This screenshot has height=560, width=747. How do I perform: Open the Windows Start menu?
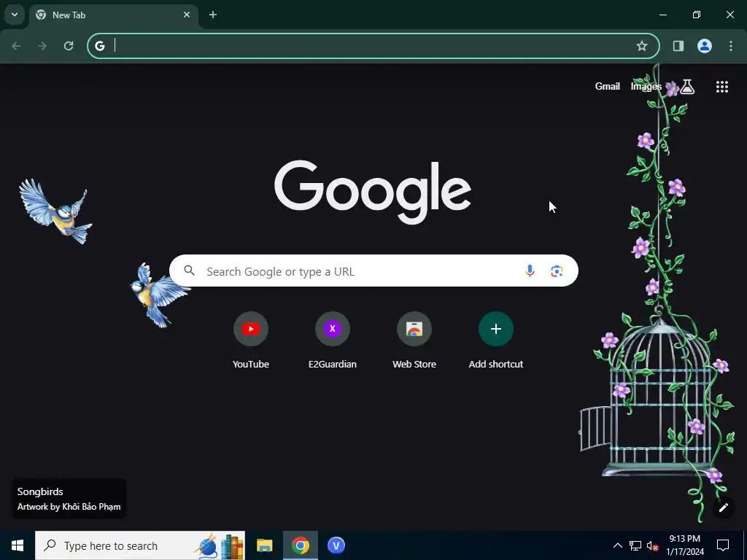[18, 545]
